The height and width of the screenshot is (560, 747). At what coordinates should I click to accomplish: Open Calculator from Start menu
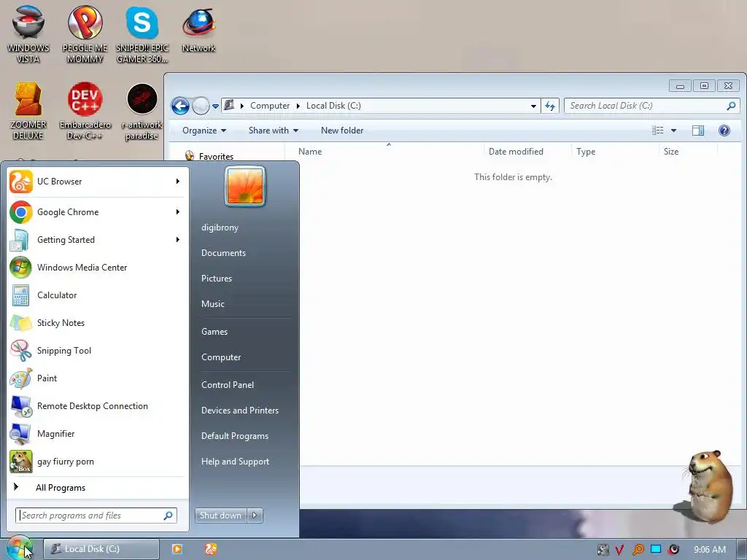tap(97, 295)
